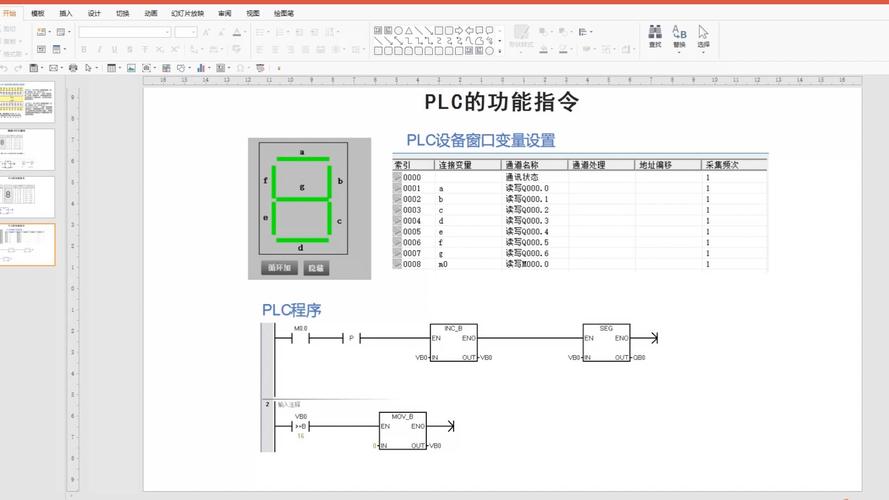Click the table header 采集频次
Image resolution: width=889 pixels, height=500 pixels.
point(722,165)
